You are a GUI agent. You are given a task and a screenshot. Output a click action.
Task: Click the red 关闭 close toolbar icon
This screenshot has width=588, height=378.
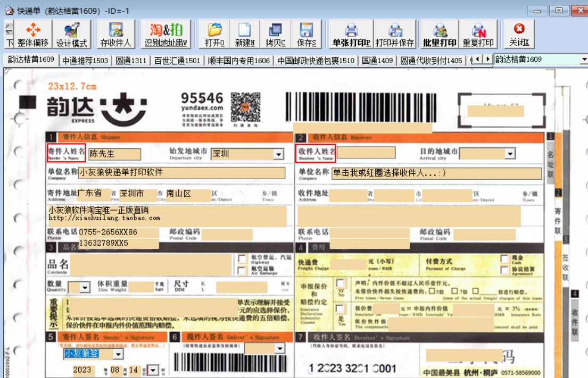pos(519,35)
